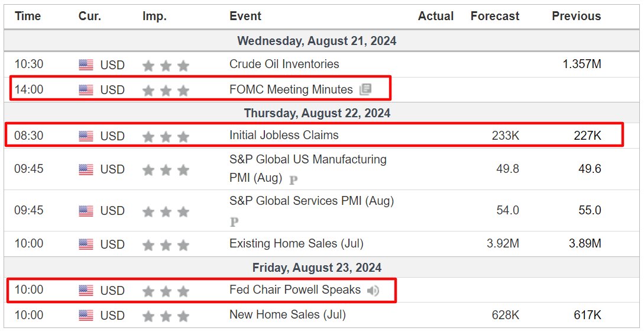The width and height of the screenshot is (644, 331).
Task: Click the US flag in New Home Sales row
Action: 86,316
